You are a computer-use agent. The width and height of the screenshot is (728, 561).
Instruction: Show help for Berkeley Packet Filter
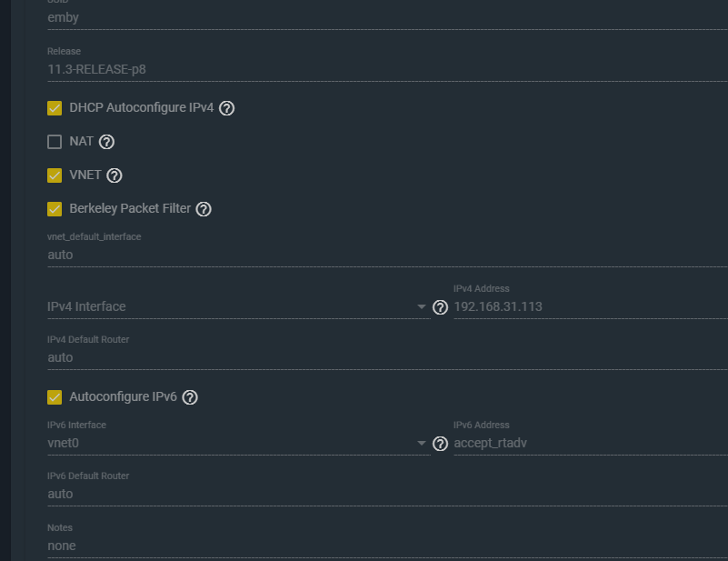[x=204, y=209]
